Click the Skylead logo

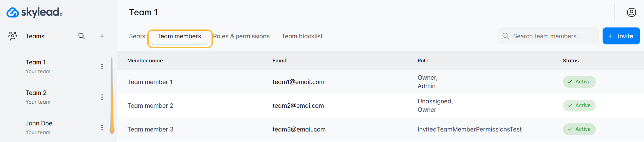point(34,13)
